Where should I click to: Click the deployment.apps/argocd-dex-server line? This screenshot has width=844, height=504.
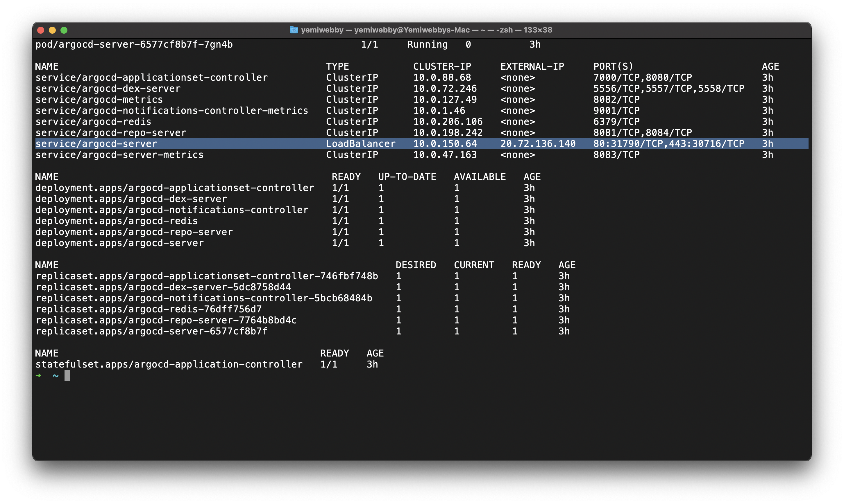tap(131, 199)
